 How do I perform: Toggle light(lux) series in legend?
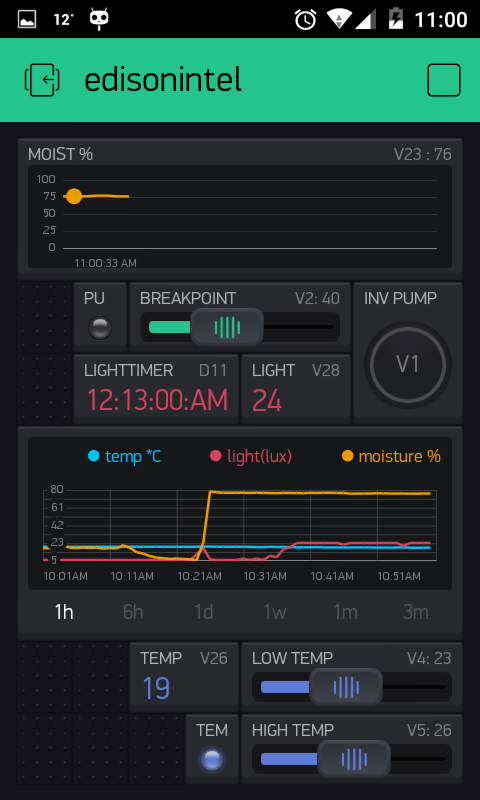pos(251,456)
